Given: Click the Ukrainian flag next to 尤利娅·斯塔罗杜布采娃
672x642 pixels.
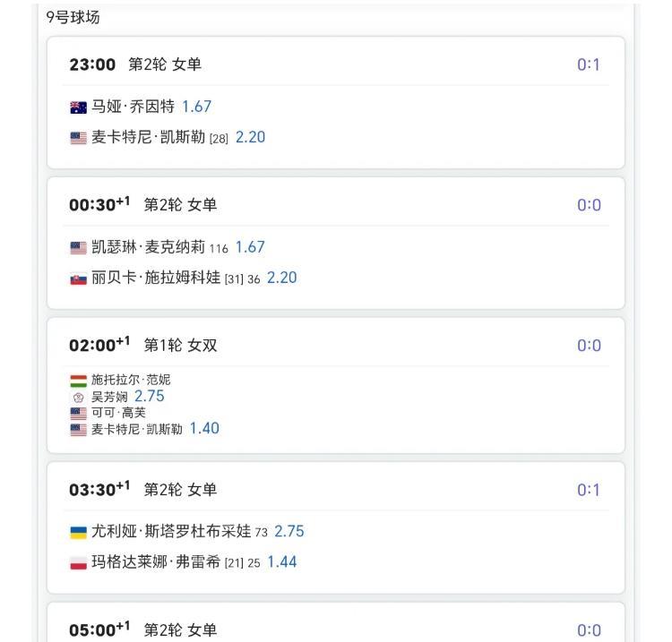Looking at the screenshot, I should [78, 533].
